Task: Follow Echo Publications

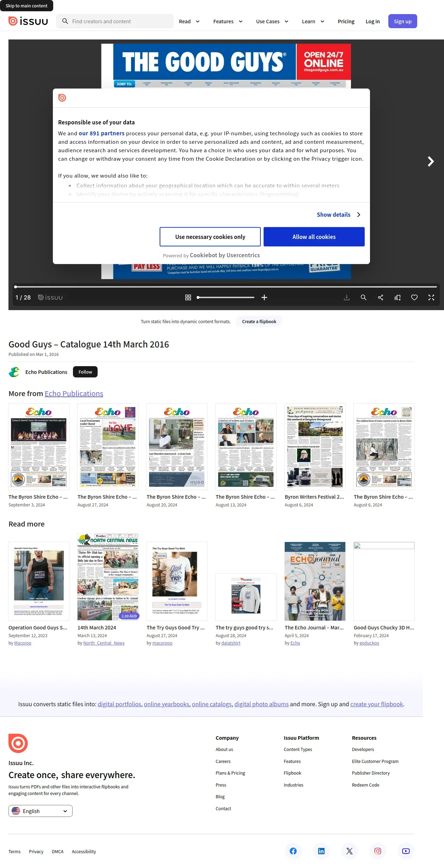Action: coord(85,372)
